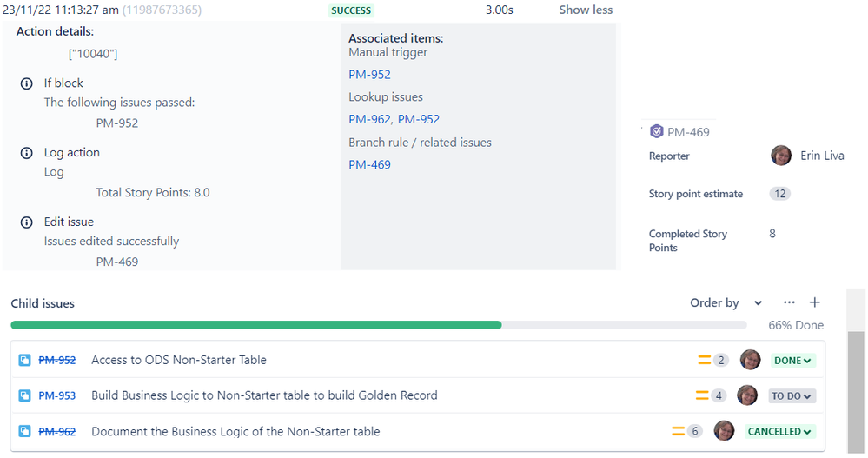Image resolution: width=868 pixels, height=458 pixels.
Task: Click story points badge 6 on PM-962
Action: (x=695, y=431)
